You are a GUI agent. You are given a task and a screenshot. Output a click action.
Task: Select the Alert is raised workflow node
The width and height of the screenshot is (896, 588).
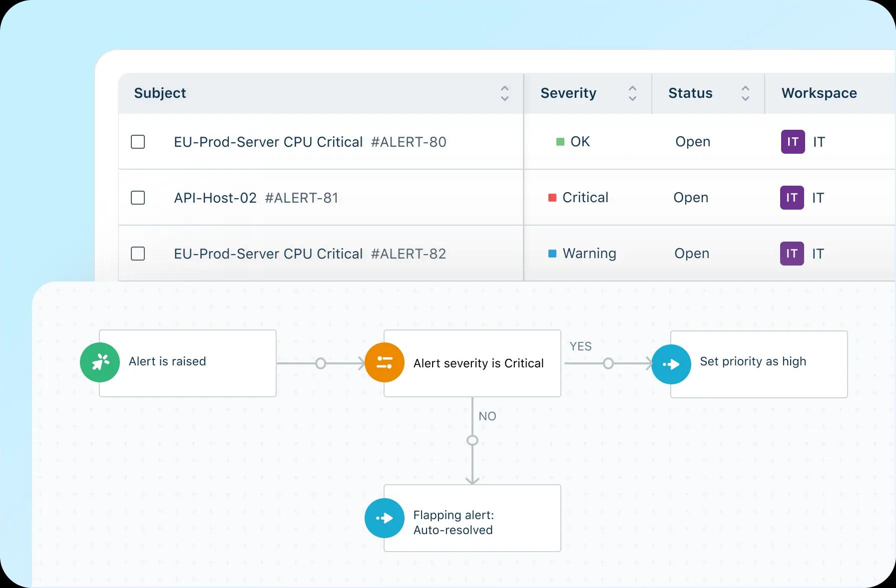point(188,363)
